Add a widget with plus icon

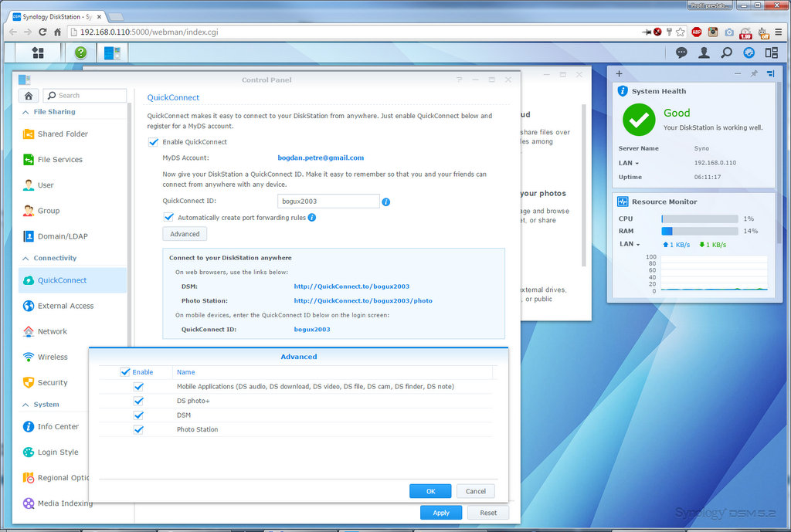(619, 73)
